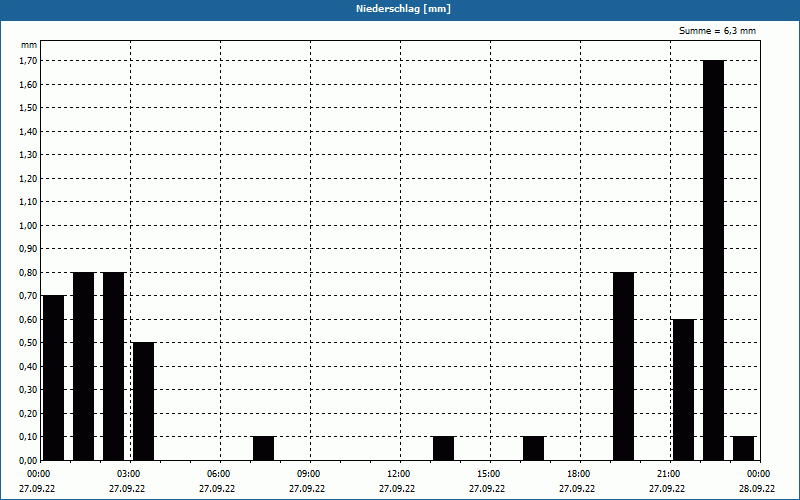Click the 00:00 label above 28.09.22
The height and width of the screenshot is (500, 800).
click(x=759, y=474)
